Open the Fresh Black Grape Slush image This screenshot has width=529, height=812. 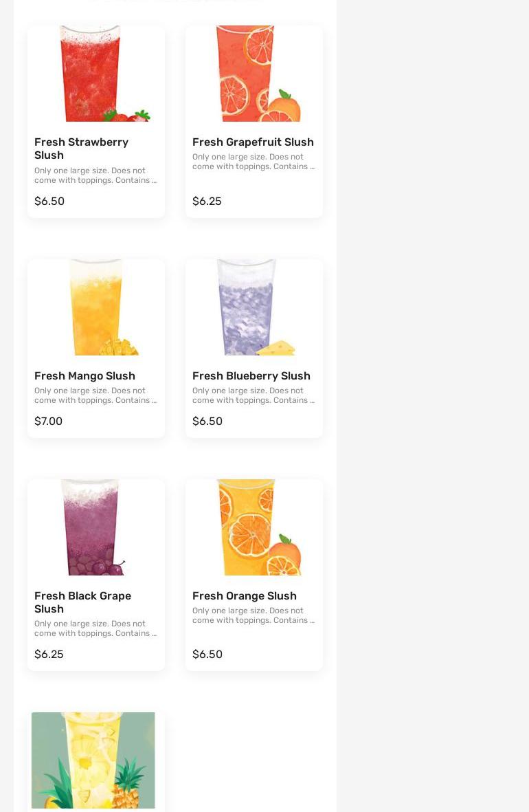95,527
